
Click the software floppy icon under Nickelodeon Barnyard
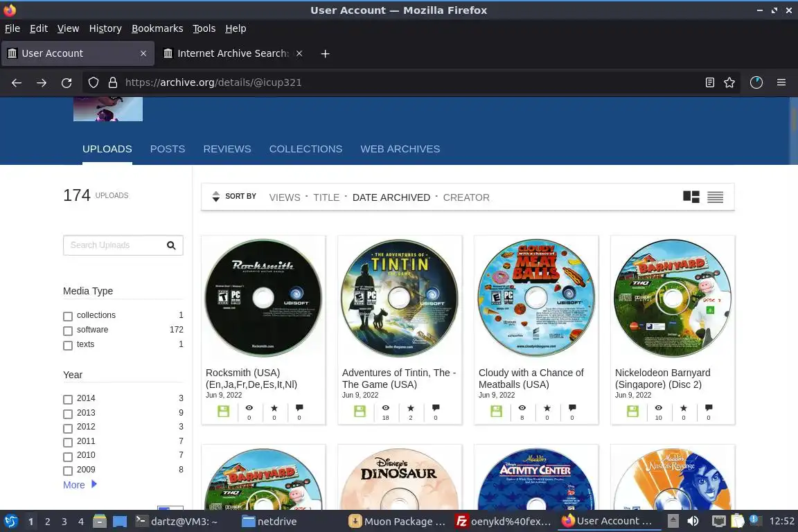(x=632, y=411)
